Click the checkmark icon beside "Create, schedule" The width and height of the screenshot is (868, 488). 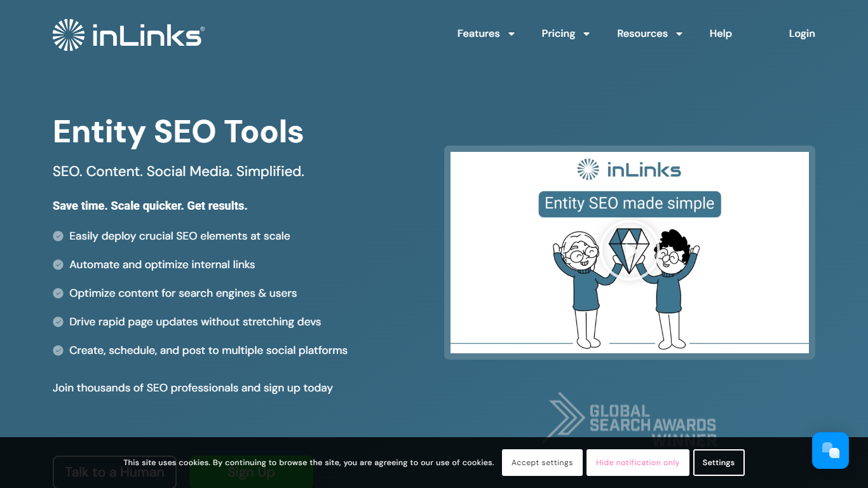pos(58,350)
